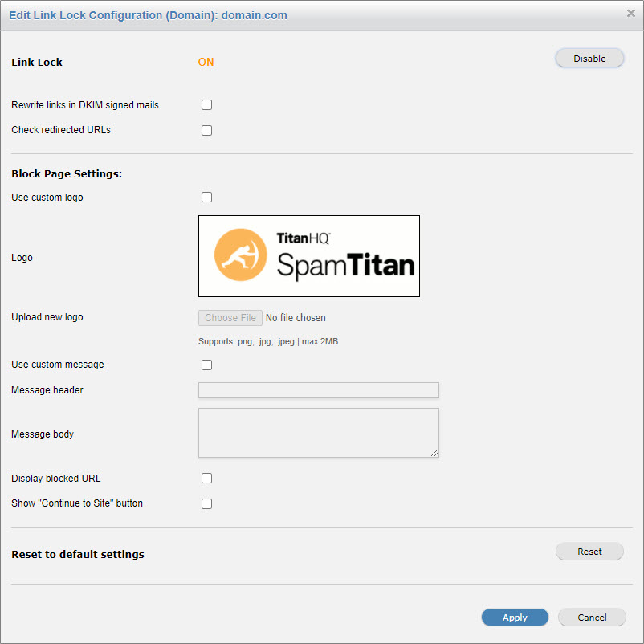Focus the Message header input field

(x=318, y=390)
